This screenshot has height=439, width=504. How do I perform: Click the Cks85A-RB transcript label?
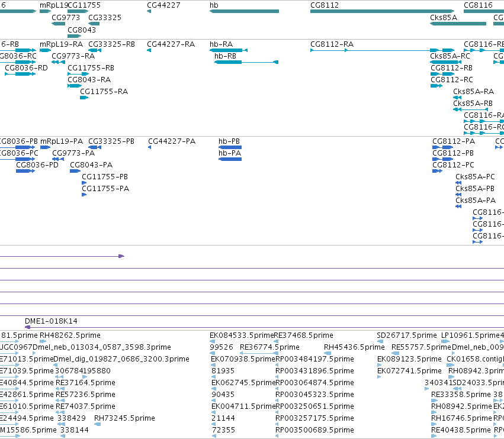[x=473, y=104]
